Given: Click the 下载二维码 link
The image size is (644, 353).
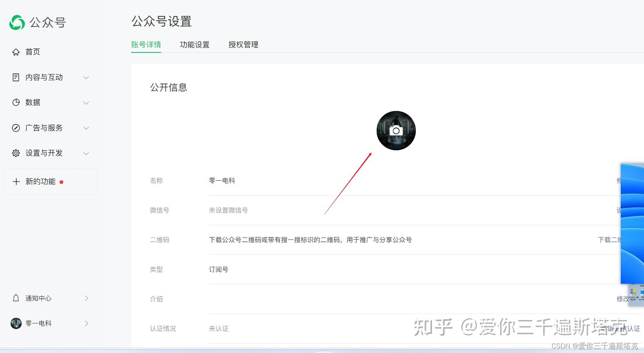Looking at the screenshot, I should (609, 240).
